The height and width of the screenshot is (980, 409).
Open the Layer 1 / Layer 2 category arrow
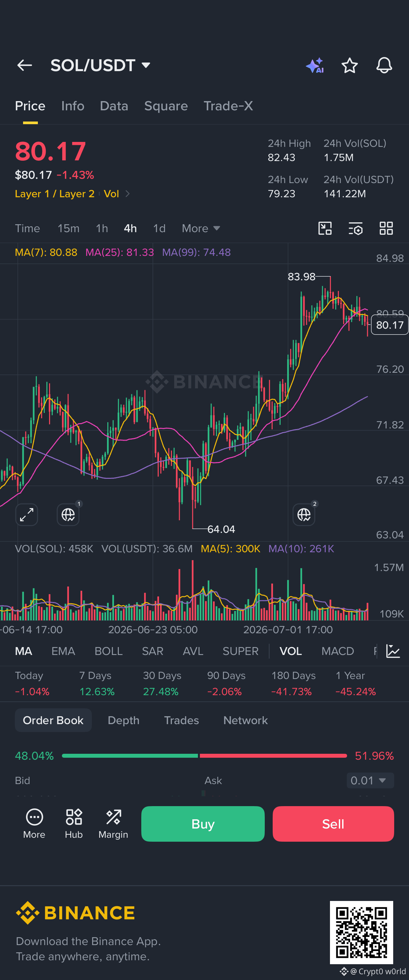pos(128,194)
